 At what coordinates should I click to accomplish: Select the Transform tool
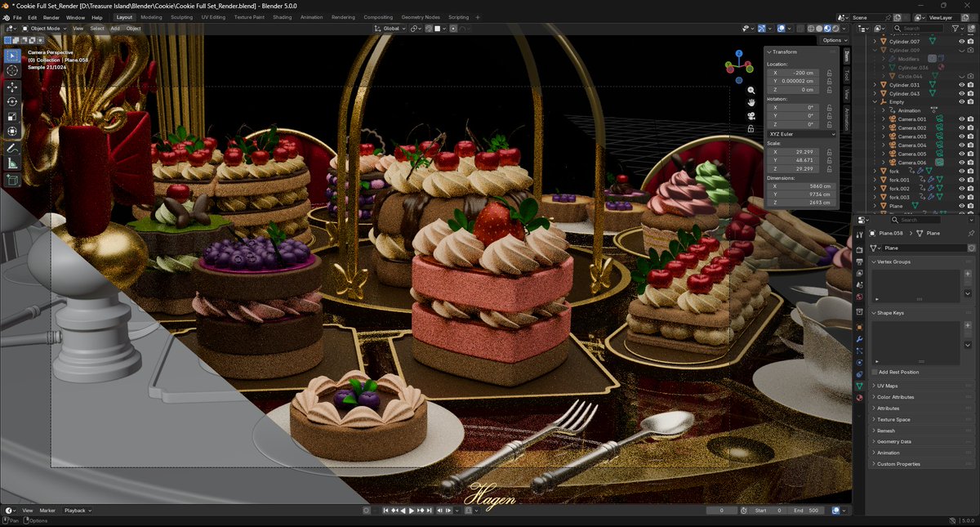(x=12, y=132)
